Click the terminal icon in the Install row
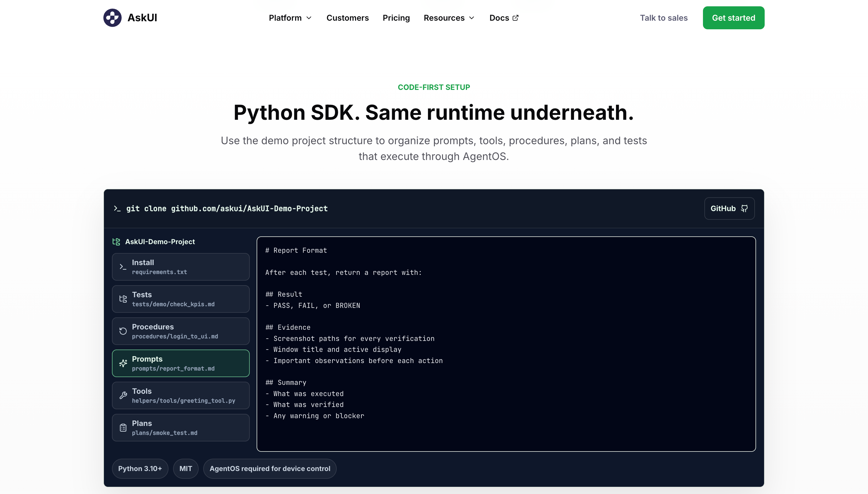The image size is (868, 494). point(123,267)
